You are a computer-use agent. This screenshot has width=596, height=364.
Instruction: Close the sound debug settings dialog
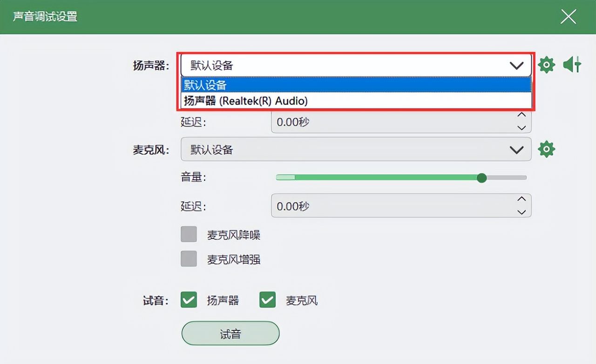(x=568, y=17)
